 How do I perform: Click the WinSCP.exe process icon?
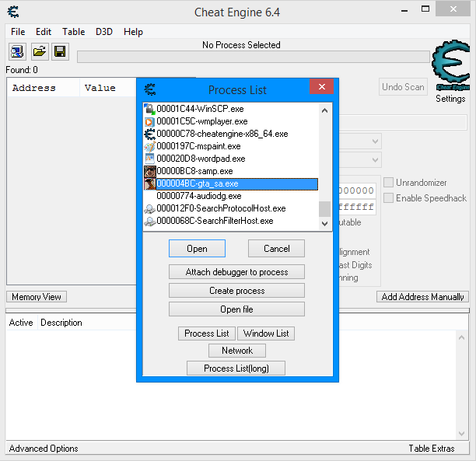click(149, 109)
